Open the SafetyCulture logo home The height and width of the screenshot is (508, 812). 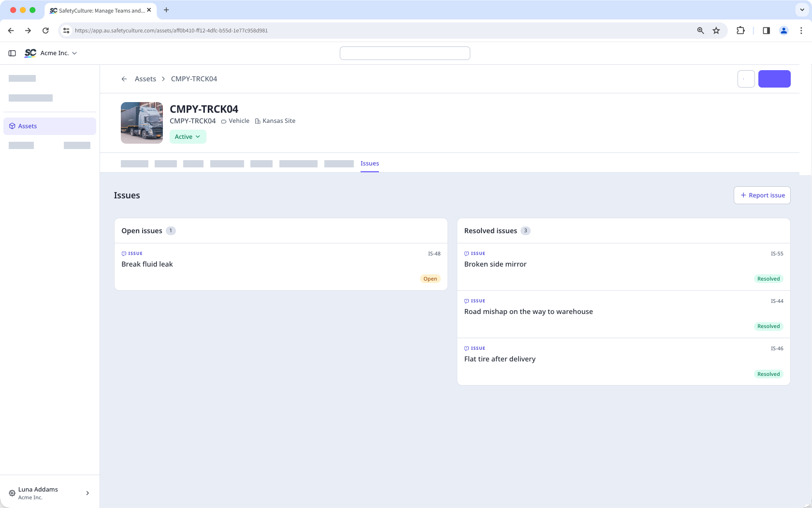[30, 53]
